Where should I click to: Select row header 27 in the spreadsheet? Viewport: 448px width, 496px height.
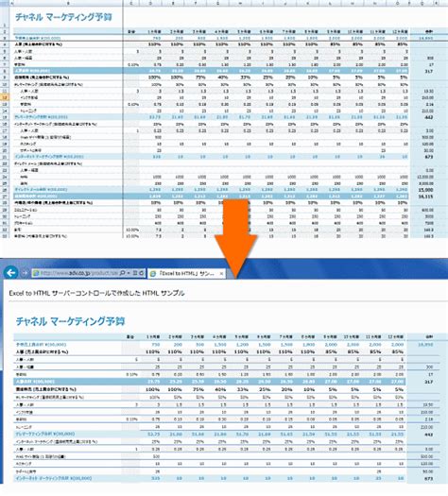pyautogui.click(x=5, y=197)
